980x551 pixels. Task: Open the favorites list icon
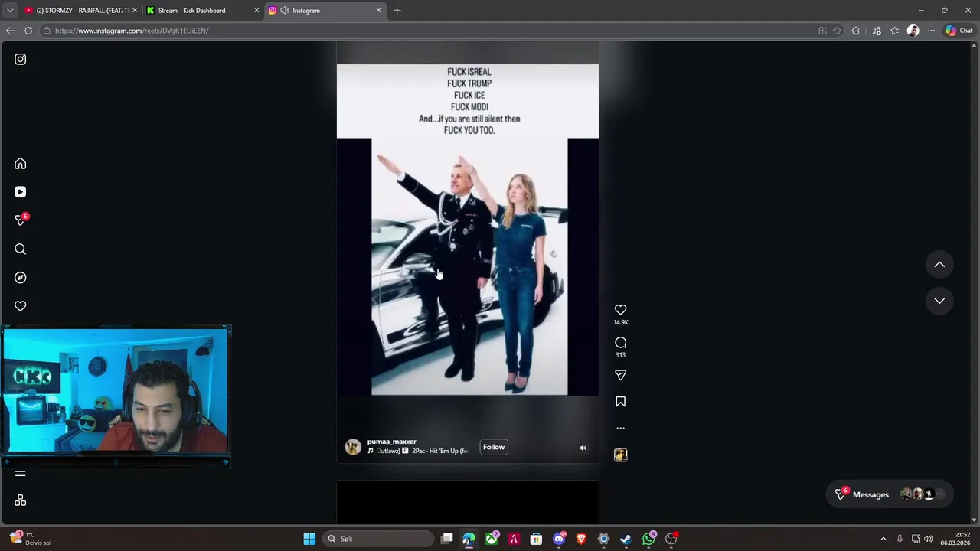[894, 31]
